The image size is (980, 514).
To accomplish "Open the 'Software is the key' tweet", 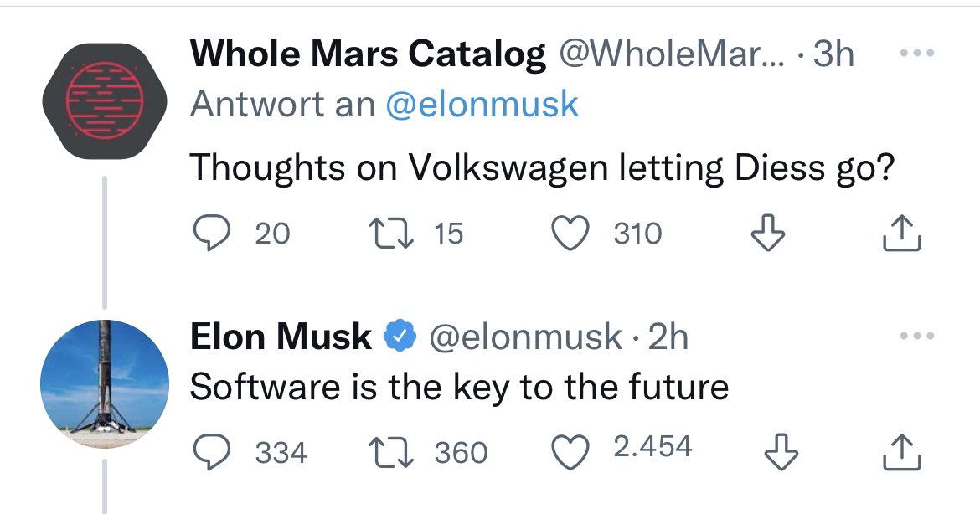I will pyautogui.click(x=459, y=388).
